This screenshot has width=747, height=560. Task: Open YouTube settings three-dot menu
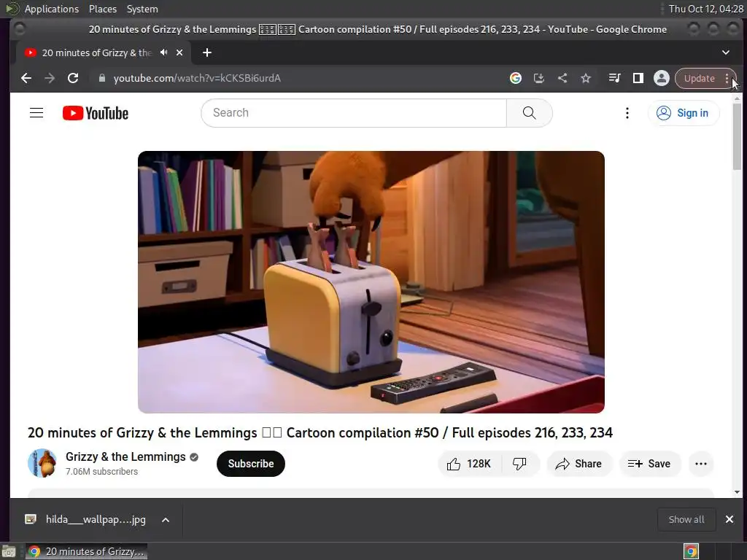coord(627,113)
